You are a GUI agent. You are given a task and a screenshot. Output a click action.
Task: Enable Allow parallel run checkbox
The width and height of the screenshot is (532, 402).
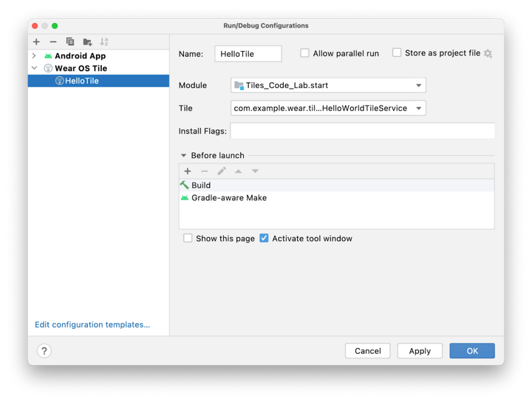[x=304, y=53]
